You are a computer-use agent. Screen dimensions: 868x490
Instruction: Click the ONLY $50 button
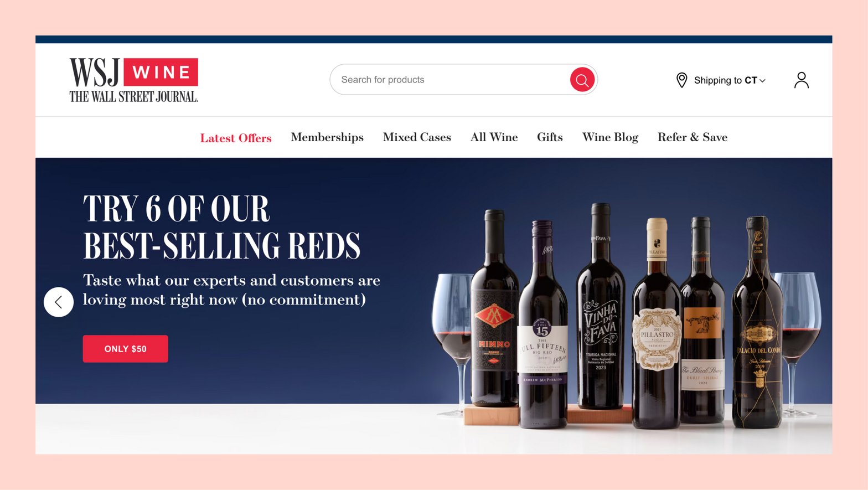coord(126,349)
